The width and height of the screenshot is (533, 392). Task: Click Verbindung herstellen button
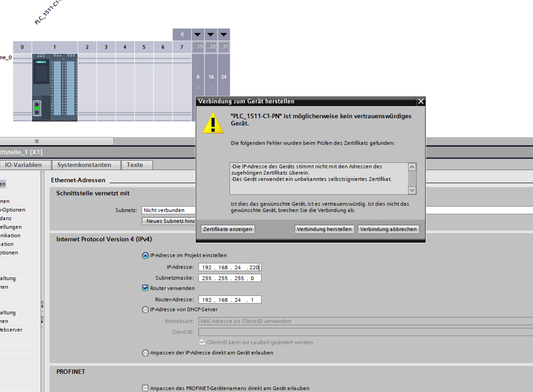tap(324, 229)
